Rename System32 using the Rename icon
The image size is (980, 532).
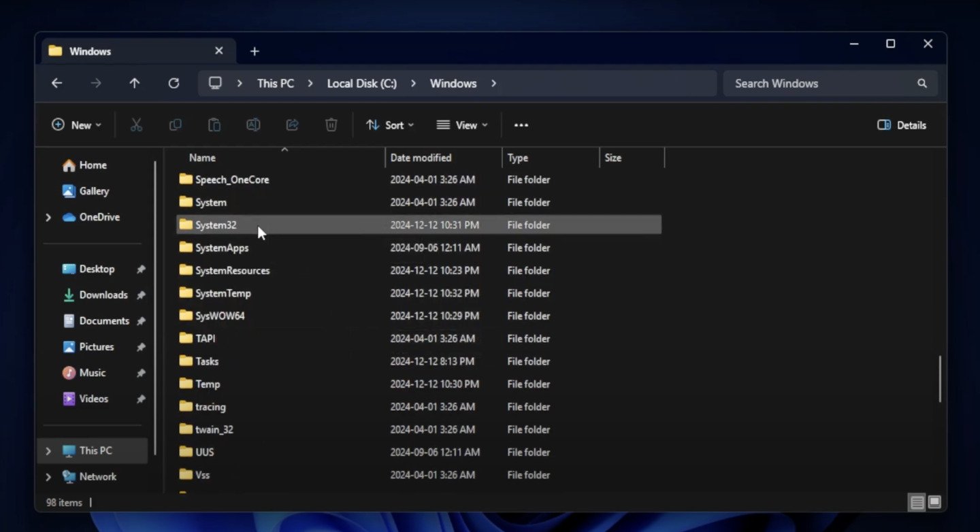point(253,124)
